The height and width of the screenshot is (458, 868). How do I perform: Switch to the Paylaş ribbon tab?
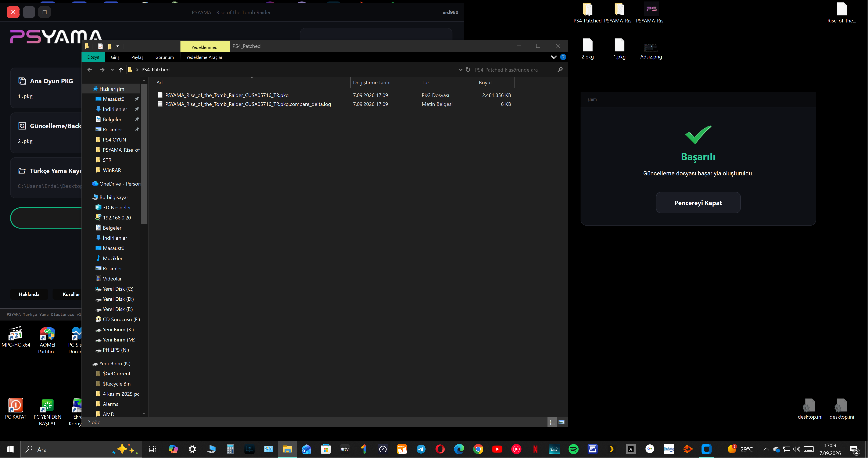click(137, 57)
